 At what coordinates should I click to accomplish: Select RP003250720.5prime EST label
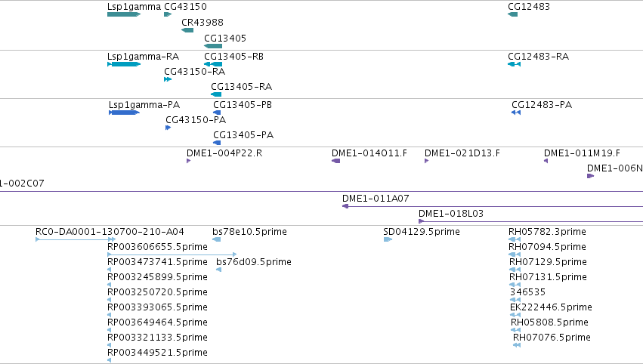click(157, 292)
